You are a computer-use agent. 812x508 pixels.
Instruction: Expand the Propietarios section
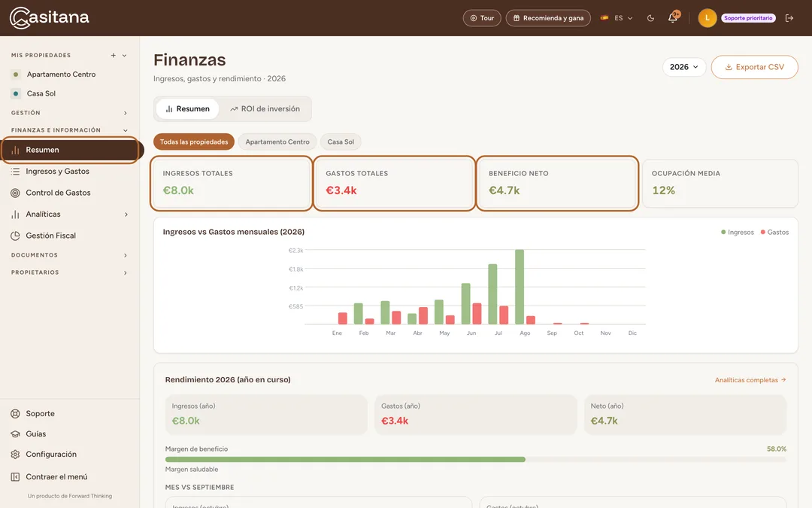(x=69, y=272)
